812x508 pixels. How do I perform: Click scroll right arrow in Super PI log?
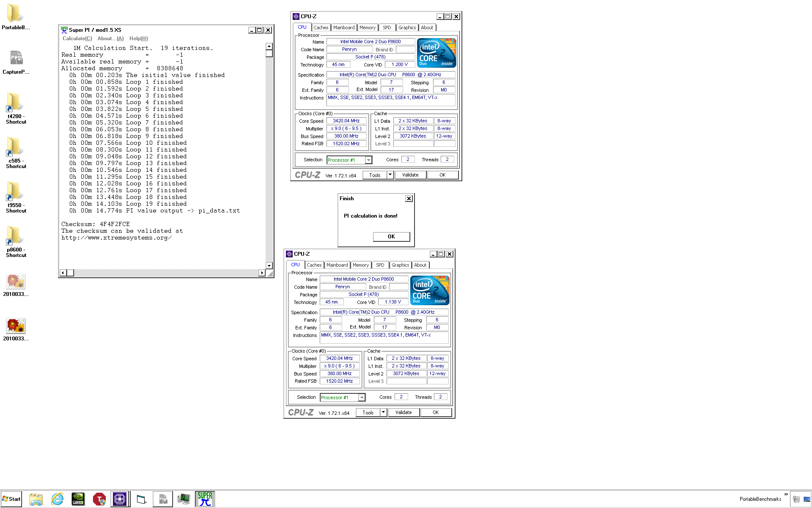click(x=262, y=273)
